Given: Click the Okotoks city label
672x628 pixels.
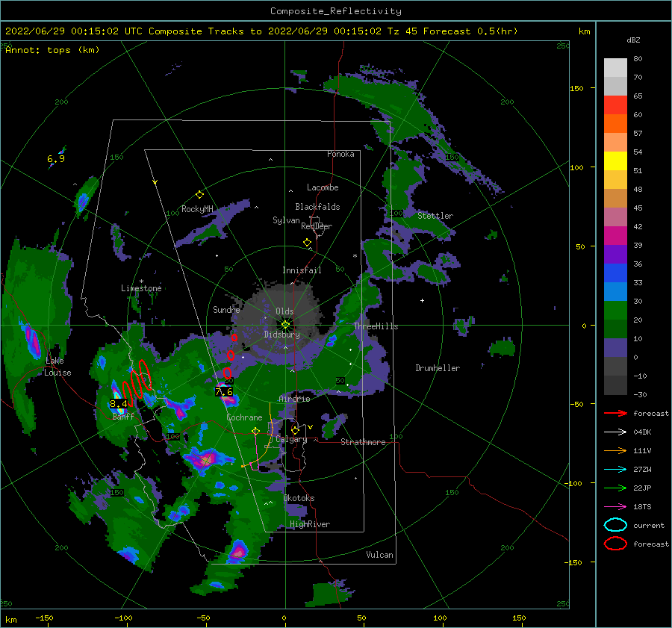Looking at the screenshot, I should click(x=299, y=498).
